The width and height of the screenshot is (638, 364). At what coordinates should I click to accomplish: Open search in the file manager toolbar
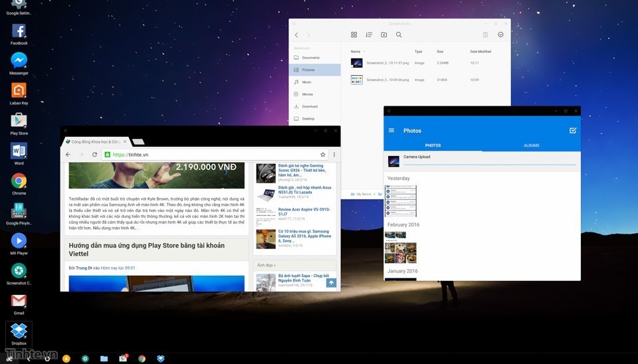click(x=399, y=35)
